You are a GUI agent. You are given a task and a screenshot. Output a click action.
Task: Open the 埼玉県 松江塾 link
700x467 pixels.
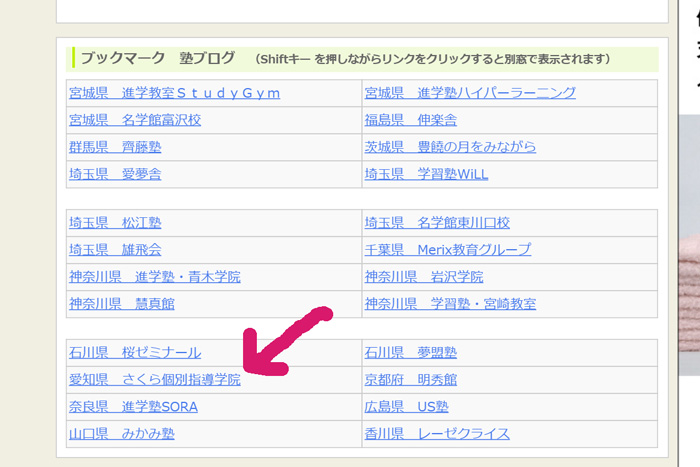click(115, 223)
